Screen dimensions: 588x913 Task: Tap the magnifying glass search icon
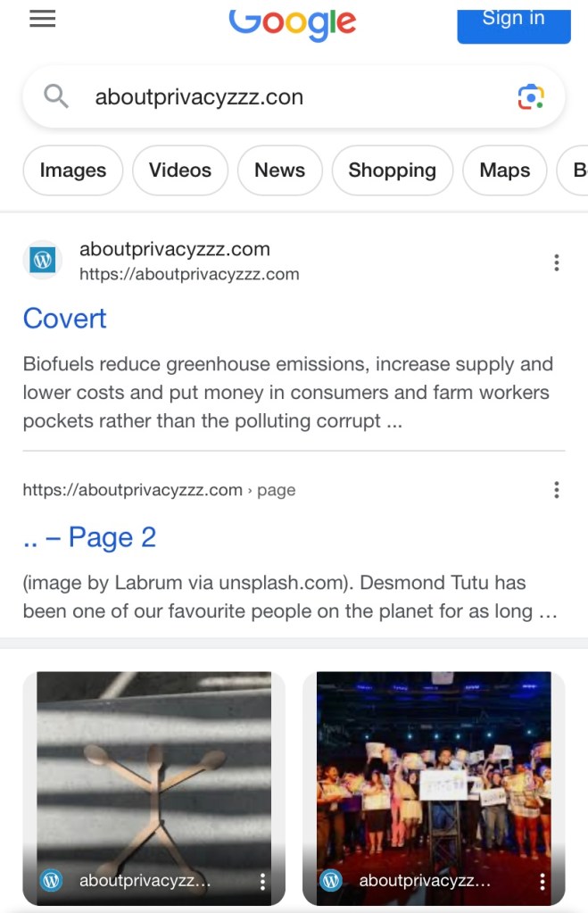(56, 96)
